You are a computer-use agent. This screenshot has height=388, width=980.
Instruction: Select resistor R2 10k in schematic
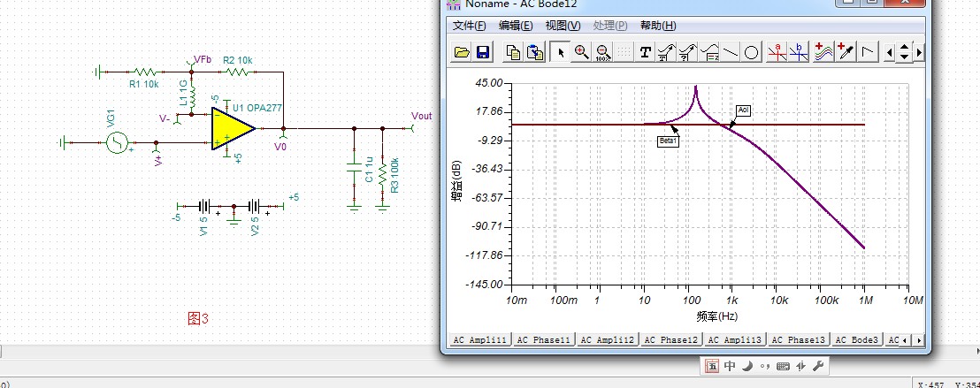coord(237,72)
